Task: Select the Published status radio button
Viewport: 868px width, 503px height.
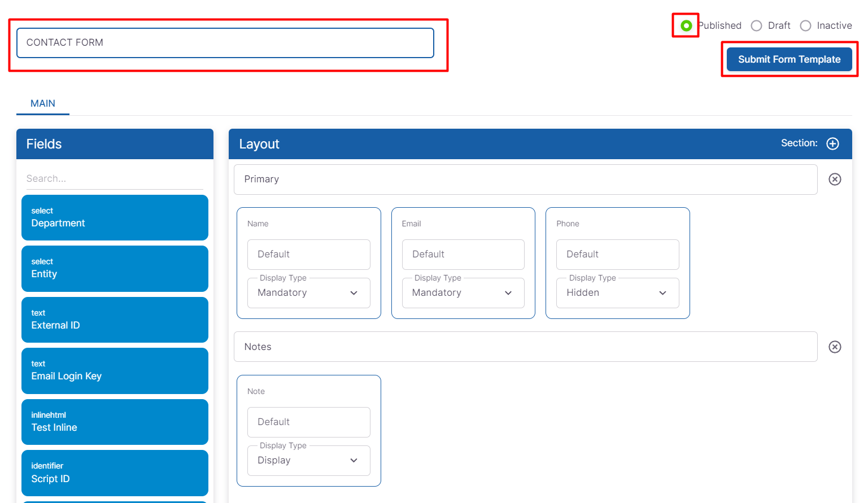Action: click(686, 26)
